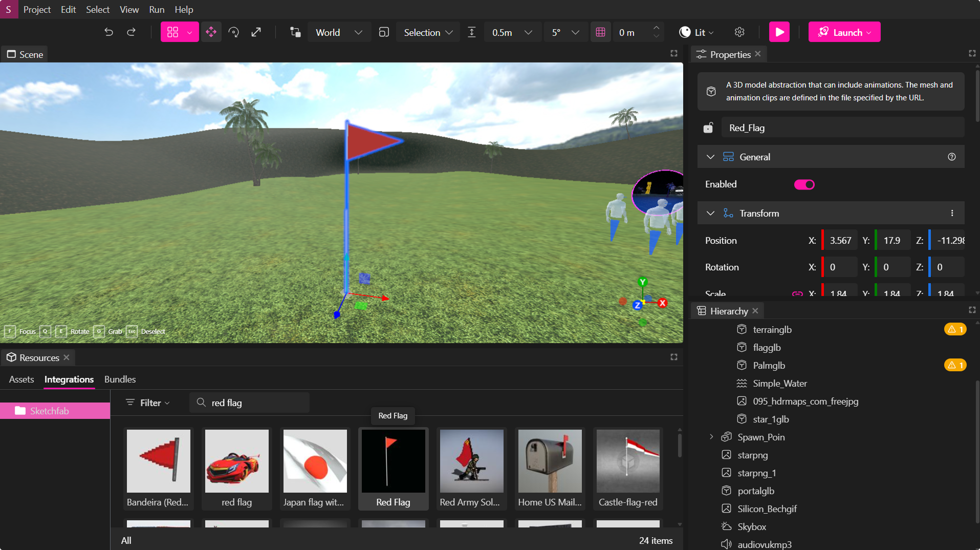The image size is (980, 550).
Task: Open the Filter options button
Action: click(x=148, y=403)
